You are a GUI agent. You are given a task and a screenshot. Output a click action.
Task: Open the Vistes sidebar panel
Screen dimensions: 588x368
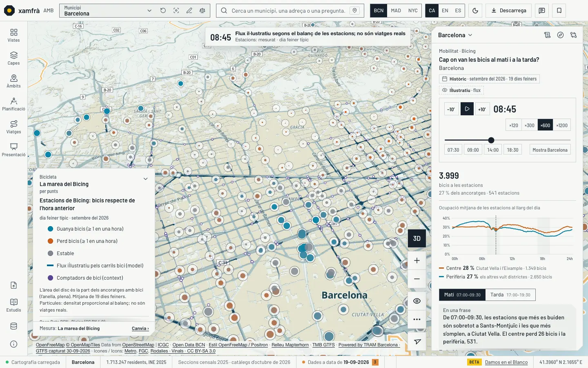(13, 35)
